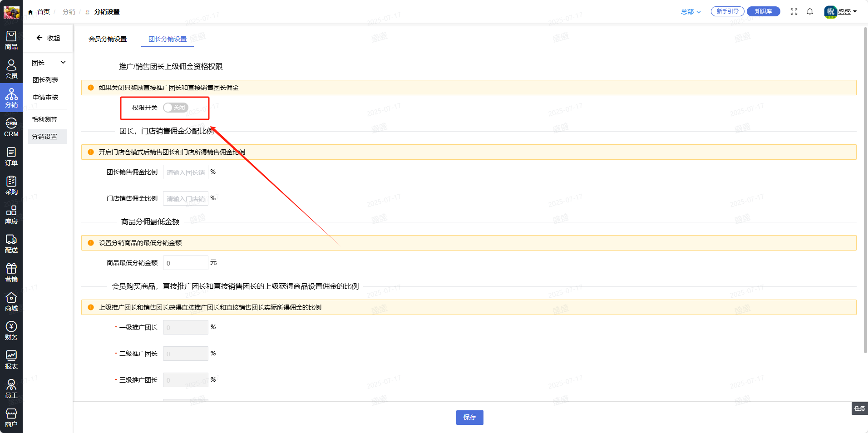Open the 订单 (Orders) sidebar icon

click(x=11, y=156)
